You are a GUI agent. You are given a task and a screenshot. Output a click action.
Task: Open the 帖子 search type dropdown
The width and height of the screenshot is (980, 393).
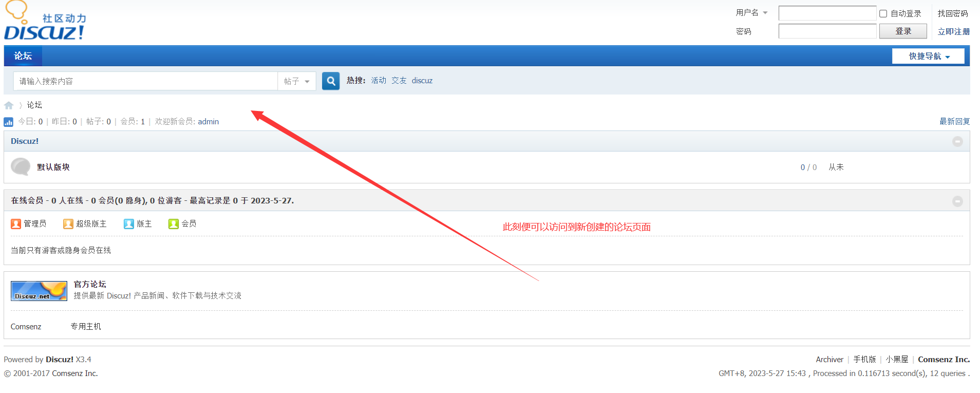click(x=297, y=81)
